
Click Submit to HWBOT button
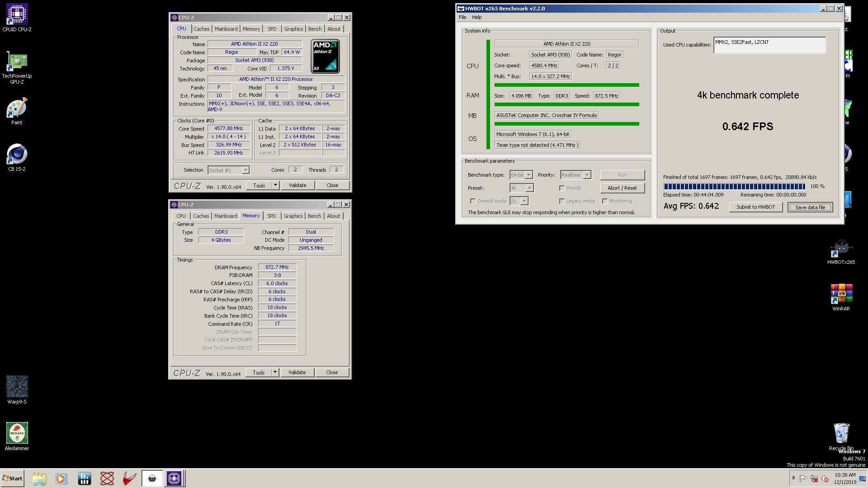pos(755,207)
